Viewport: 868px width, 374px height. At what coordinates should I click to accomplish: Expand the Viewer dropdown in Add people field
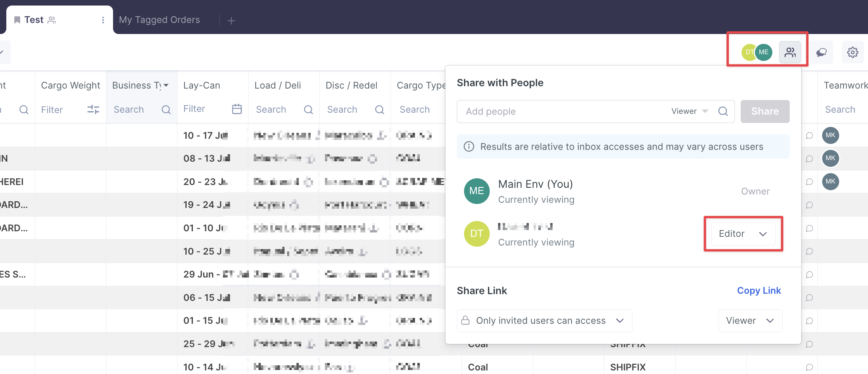point(690,111)
